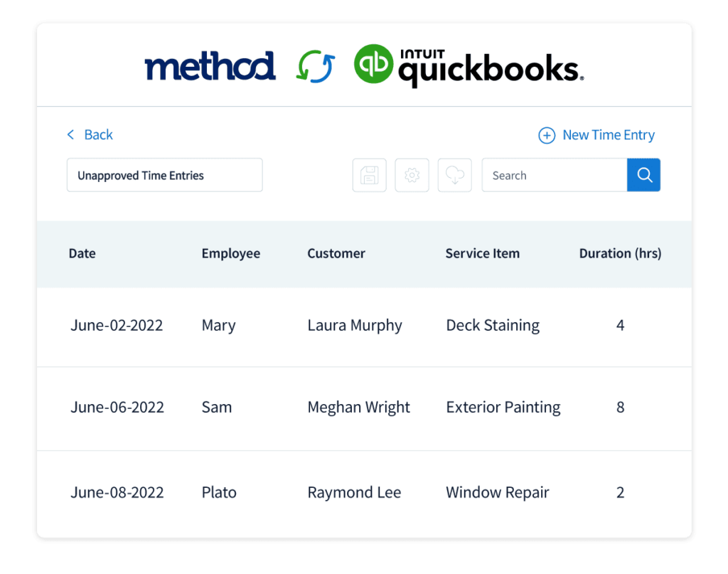Click duration 4 in Mary's row

coord(620,325)
